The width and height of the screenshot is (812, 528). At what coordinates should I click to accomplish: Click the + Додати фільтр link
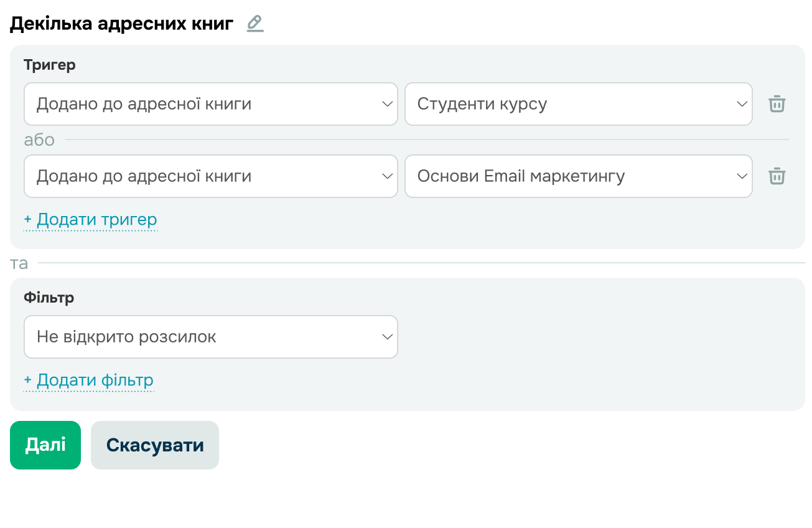coord(88,380)
